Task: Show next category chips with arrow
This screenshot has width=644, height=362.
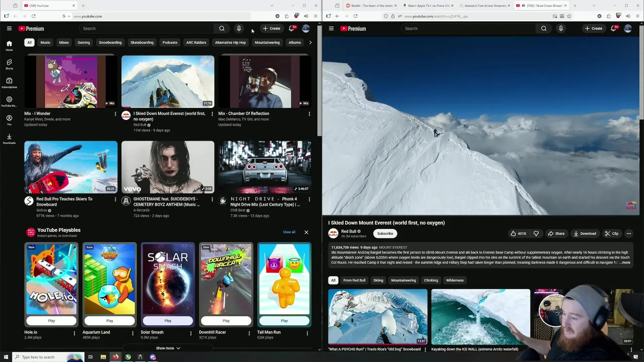Action: (310, 43)
